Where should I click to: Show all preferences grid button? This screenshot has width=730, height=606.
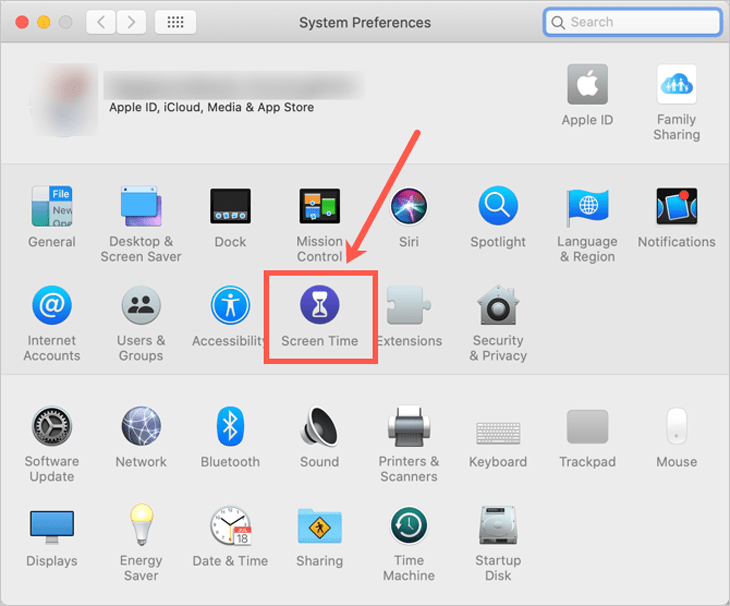175,22
